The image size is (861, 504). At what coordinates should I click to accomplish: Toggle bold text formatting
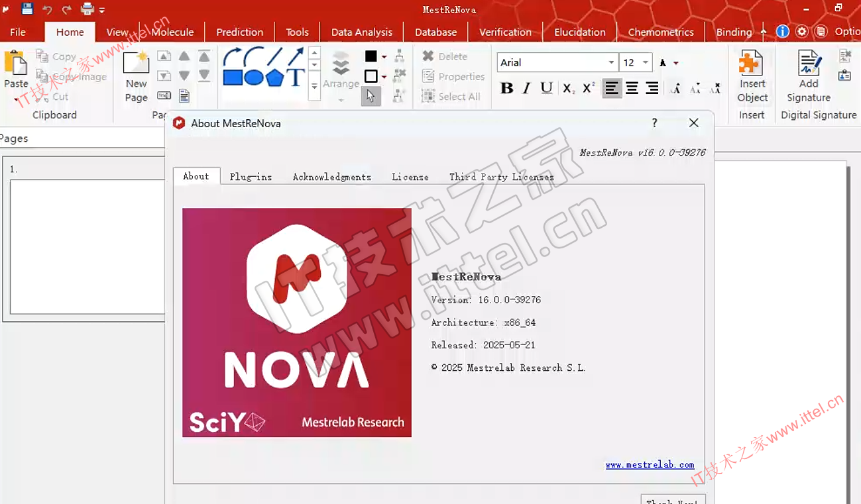[507, 88]
